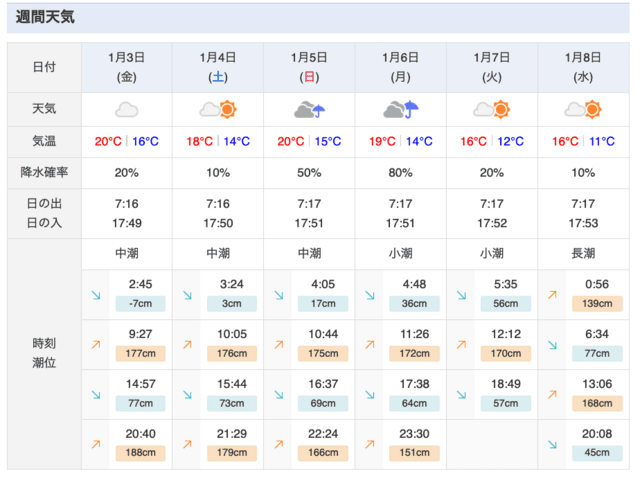Click the -7cm tide level badge
This screenshot has width=640, height=478.
point(140,304)
